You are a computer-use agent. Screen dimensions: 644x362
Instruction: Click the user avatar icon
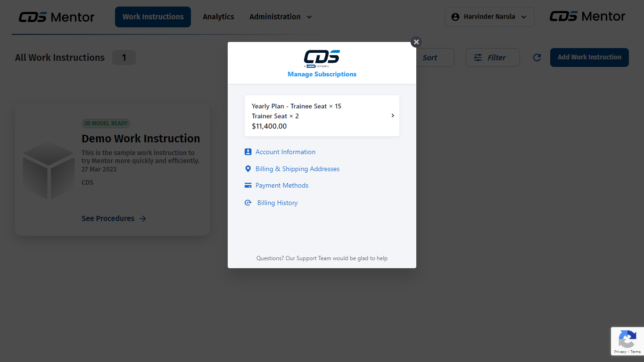[455, 17]
